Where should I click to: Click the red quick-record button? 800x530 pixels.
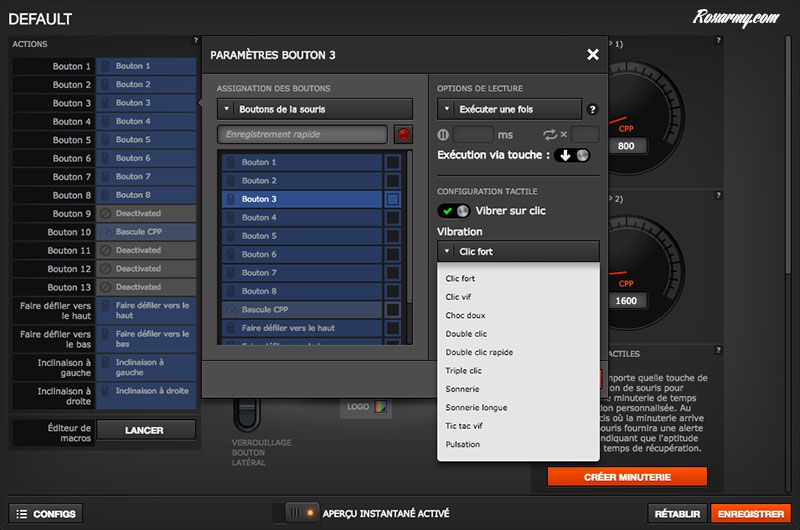click(403, 134)
